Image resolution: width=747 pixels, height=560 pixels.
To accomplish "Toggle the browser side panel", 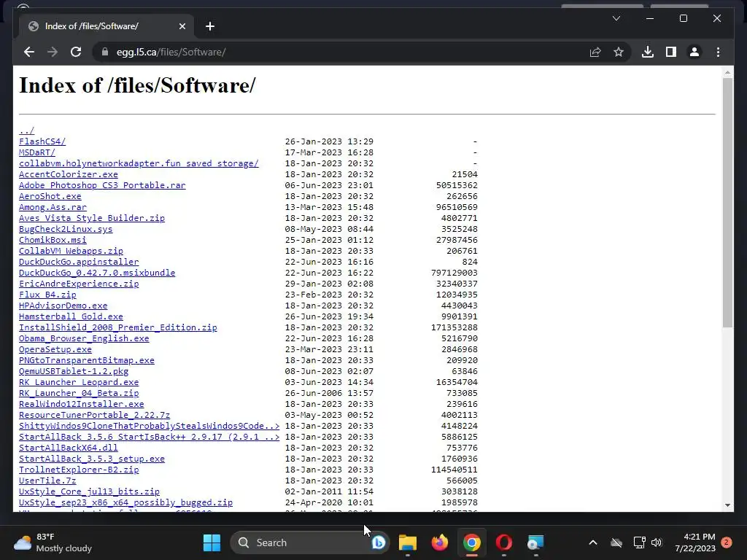I will [x=671, y=52].
